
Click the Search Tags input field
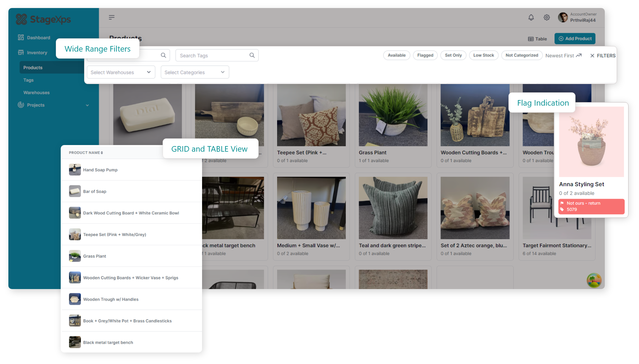[x=212, y=55]
